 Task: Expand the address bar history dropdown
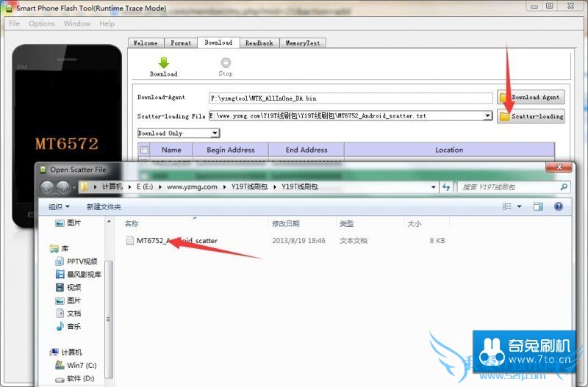(434, 187)
